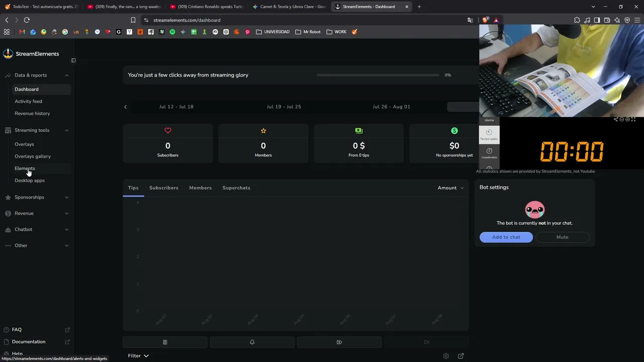
Task: Switch to the Subscribers tab
Action: coord(164,188)
